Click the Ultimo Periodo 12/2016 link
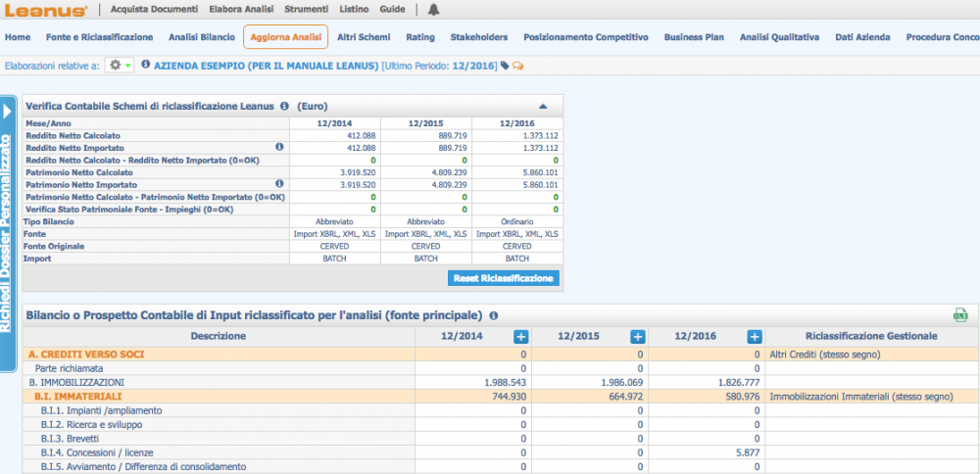Screen dimensions: 980x474 click(439, 65)
